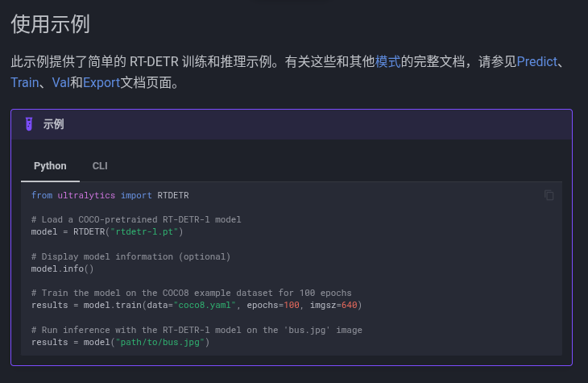Copy code with the clipboard icon
This screenshot has width=588, height=383.
[549, 195]
